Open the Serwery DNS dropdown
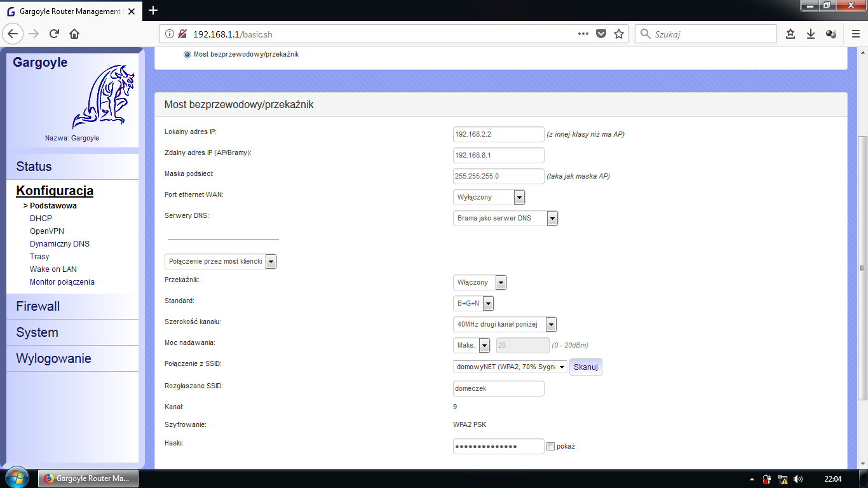 coord(506,219)
